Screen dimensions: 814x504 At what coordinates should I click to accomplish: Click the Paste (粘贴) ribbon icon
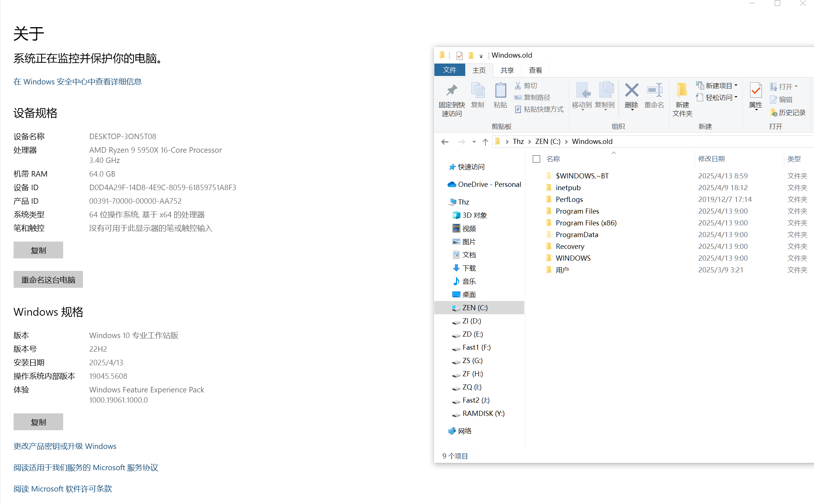[x=500, y=91]
